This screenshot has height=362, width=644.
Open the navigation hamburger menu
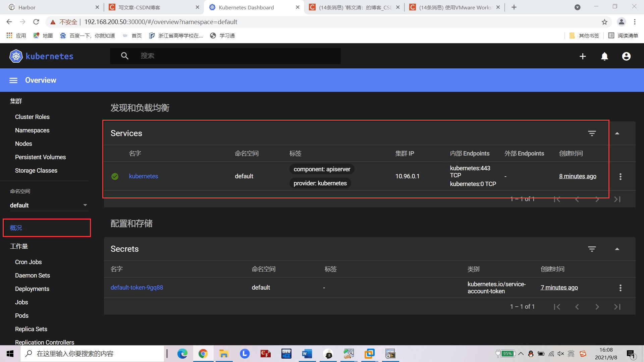pos(13,80)
